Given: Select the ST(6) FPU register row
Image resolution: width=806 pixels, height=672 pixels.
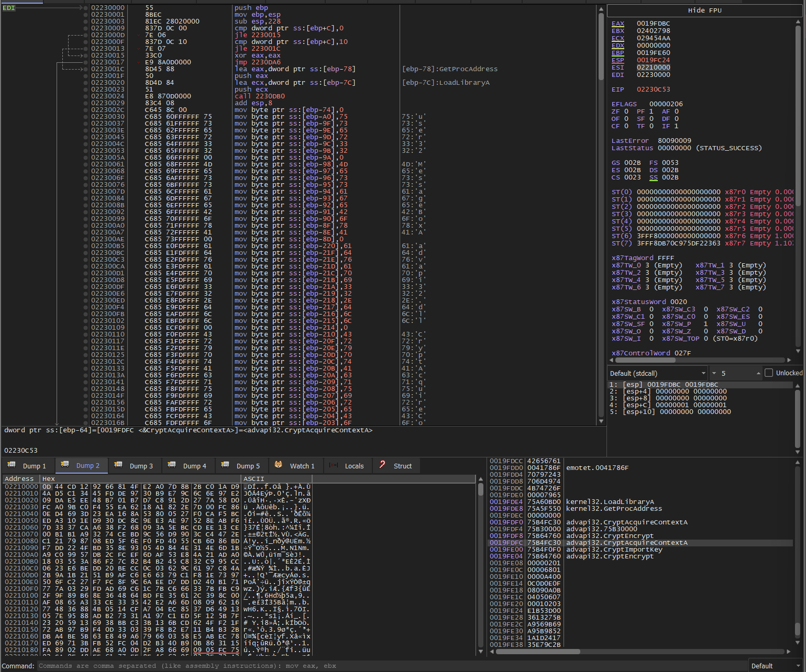Looking at the screenshot, I should [x=702, y=236].
